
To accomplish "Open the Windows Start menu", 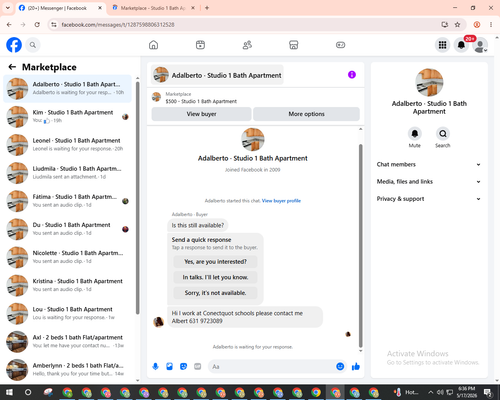I will pos(9,392).
